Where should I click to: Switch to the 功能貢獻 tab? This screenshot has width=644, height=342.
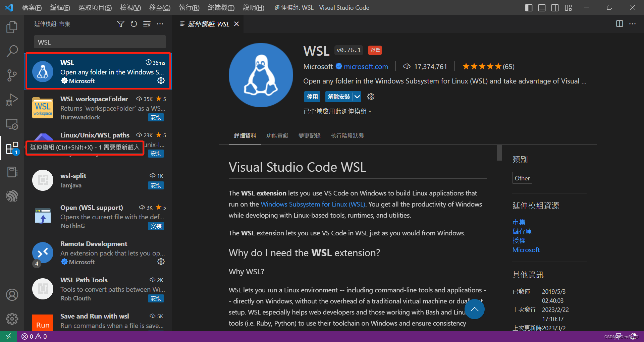[277, 135]
